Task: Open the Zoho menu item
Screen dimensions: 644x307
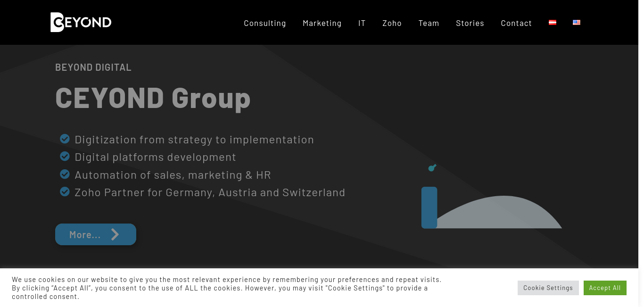Action: tap(392, 23)
